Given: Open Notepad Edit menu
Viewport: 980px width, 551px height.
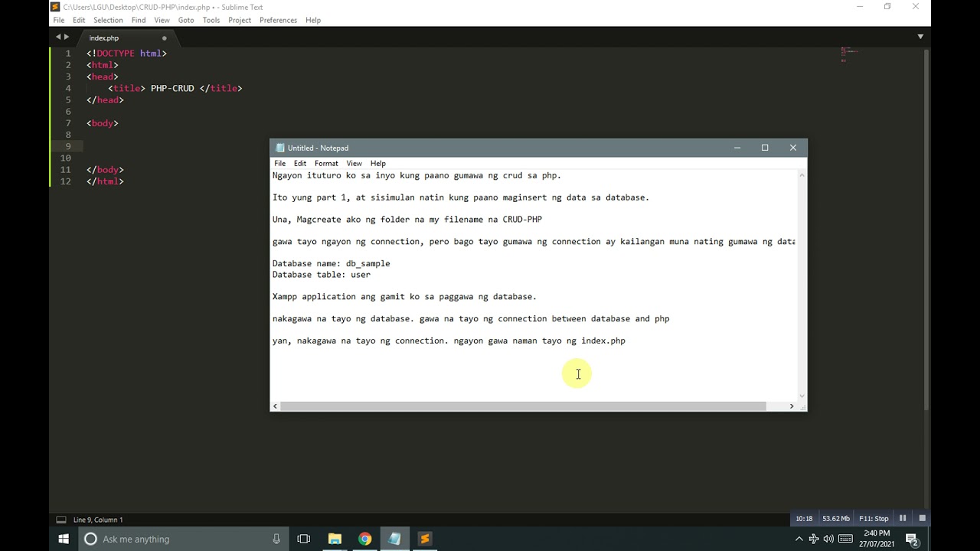Looking at the screenshot, I should click(x=300, y=163).
